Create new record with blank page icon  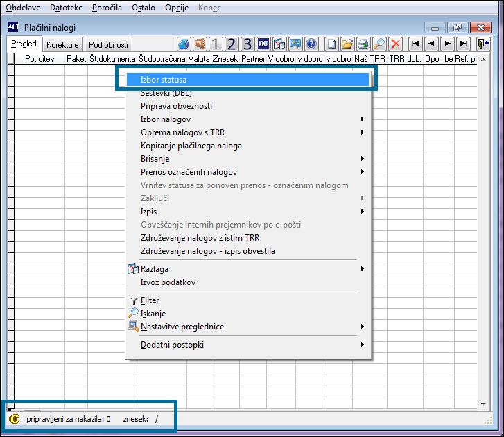click(x=331, y=44)
